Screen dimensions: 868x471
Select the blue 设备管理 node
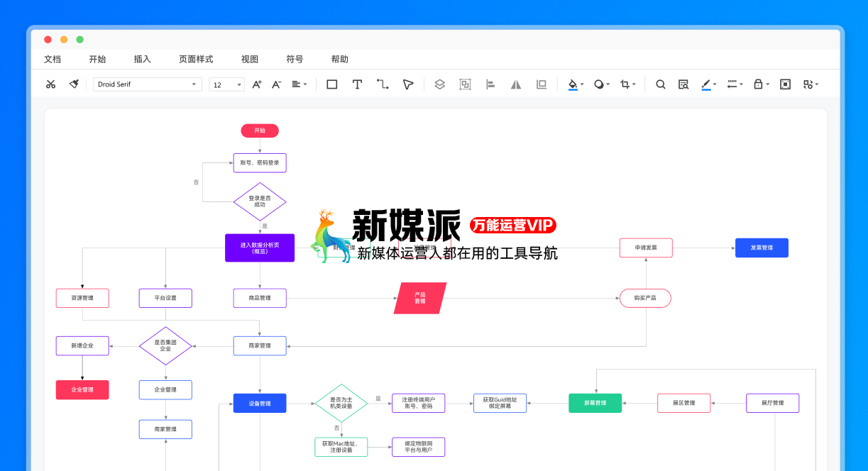coord(260,403)
